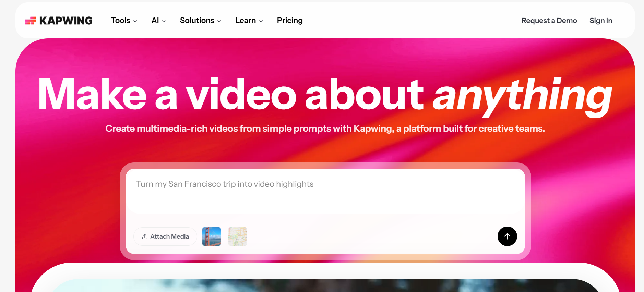Screen dimensions: 644x292
Task: Click the 'Create multimedia-rich videos' subheading text
Action: tap(325, 129)
